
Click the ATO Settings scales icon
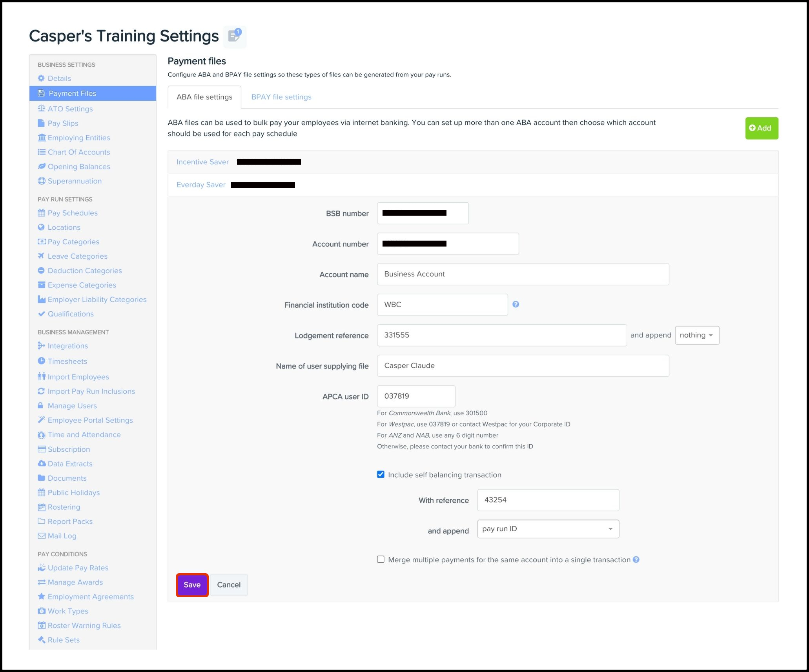(x=41, y=109)
